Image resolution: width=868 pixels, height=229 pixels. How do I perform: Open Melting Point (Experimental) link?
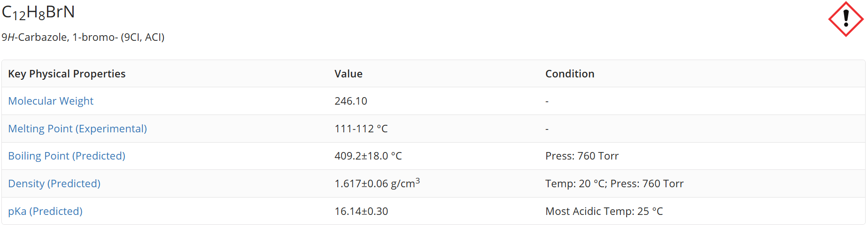tap(77, 129)
